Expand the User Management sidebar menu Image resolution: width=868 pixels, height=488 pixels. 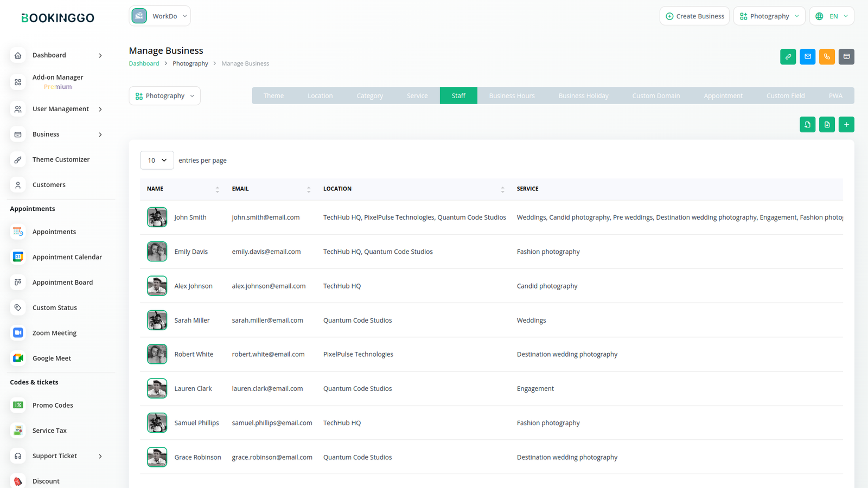[60, 109]
